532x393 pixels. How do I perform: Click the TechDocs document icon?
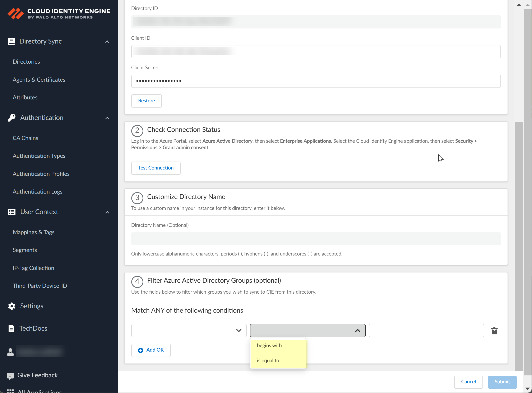coord(11,328)
